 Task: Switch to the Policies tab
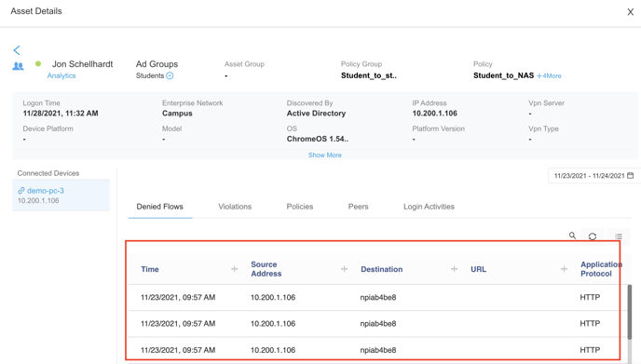[300, 207]
